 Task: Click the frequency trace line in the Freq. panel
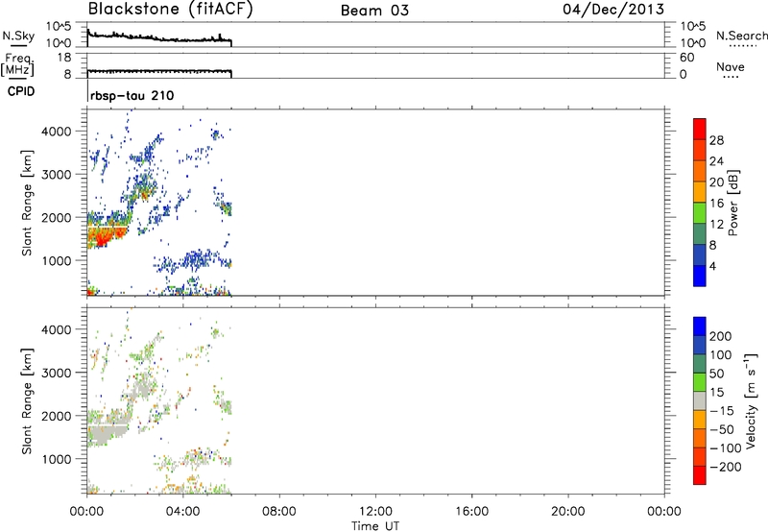click(159, 71)
